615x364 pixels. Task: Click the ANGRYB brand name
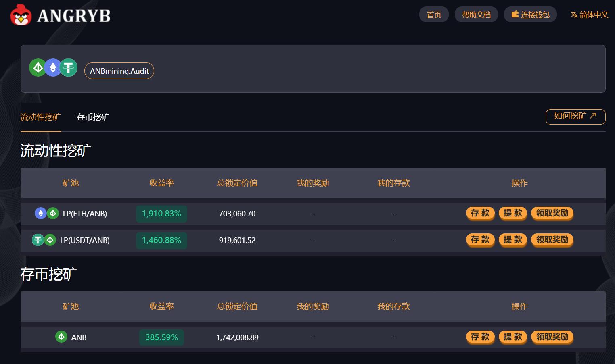(74, 16)
